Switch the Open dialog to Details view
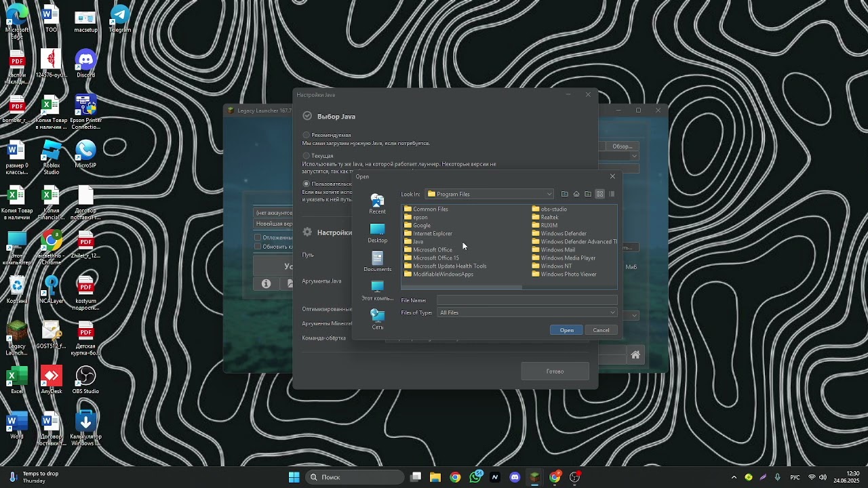This screenshot has height=488, width=868. [611, 194]
